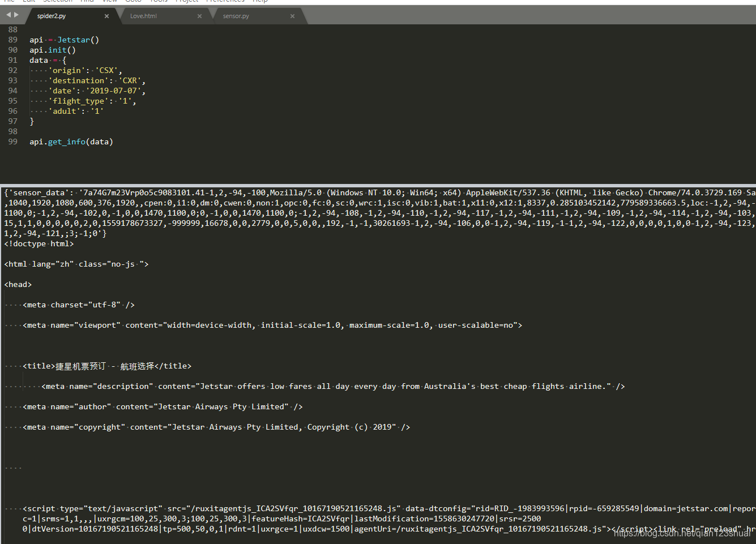Click the 'origin' key on line 92
Viewport: 756px width, 544px height.
point(67,70)
